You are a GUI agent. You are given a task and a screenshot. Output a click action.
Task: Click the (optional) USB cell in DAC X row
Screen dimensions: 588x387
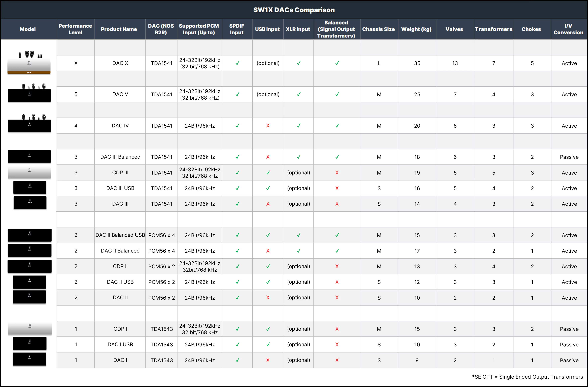pyautogui.click(x=268, y=63)
